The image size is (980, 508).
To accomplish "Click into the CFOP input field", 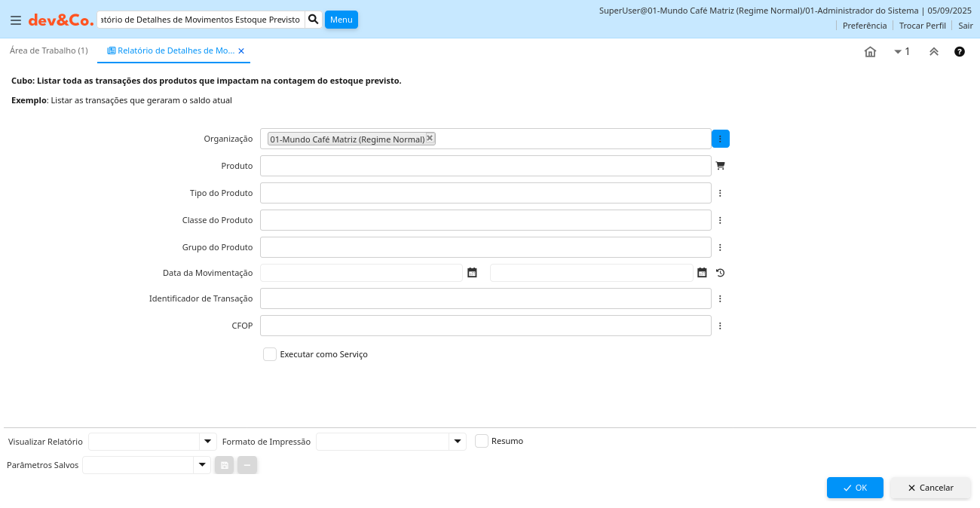I will click(x=485, y=326).
